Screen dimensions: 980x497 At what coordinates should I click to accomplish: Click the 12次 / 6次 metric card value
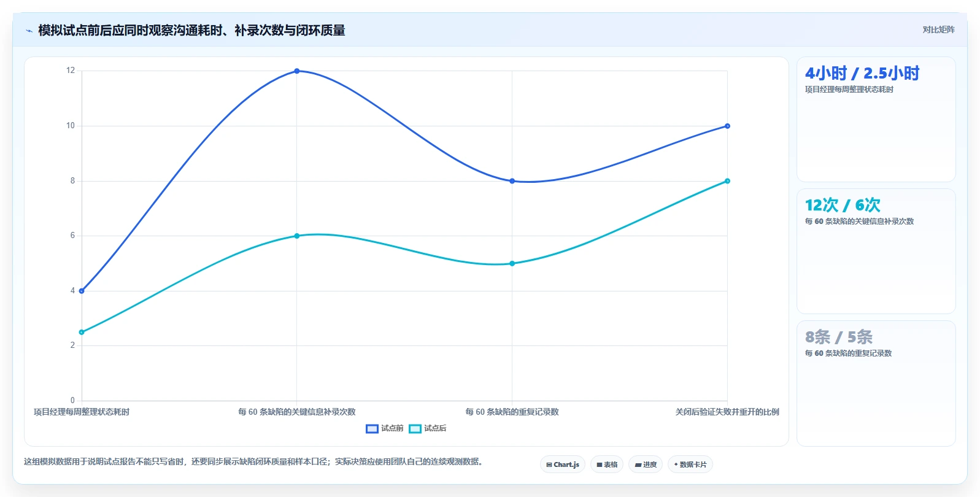click(x=843, y=205)
